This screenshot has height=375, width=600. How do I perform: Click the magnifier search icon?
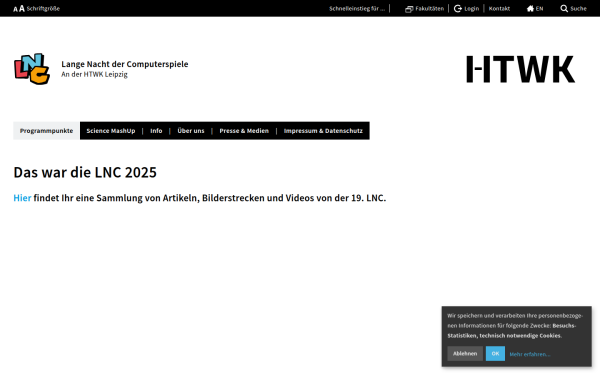pyautogui.click(x=564, y=8)
